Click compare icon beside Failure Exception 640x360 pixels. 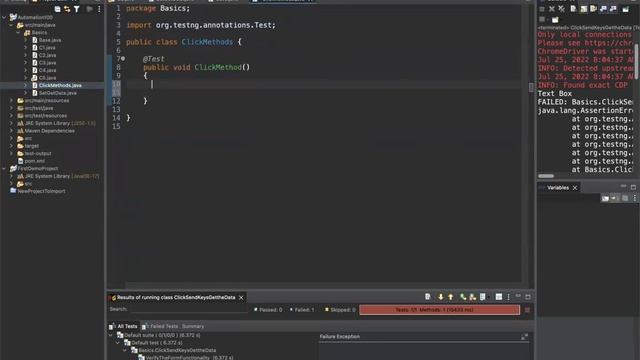pyautogui.click(x=524, y=337)
